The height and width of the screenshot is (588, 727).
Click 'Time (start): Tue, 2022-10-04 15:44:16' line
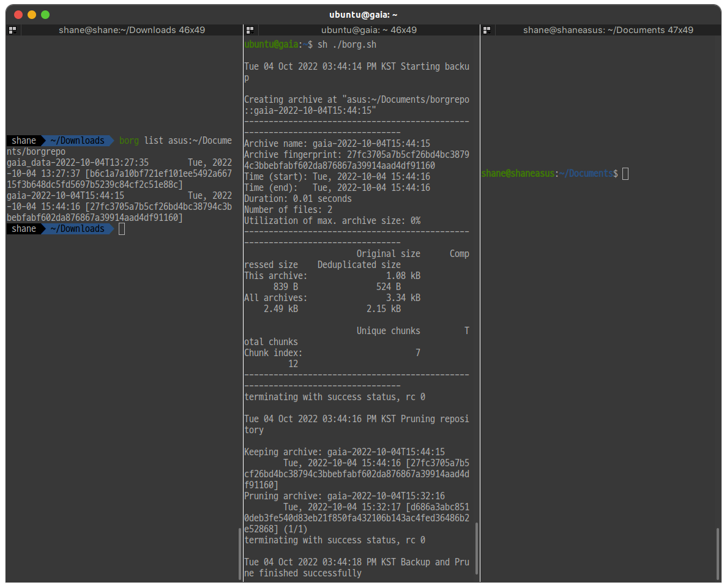(x=337, y=177)
